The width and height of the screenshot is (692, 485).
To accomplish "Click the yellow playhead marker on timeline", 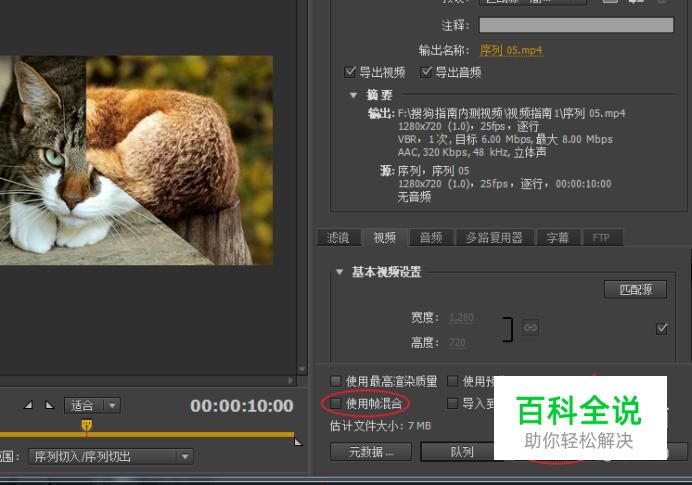I will pyautogui.click(x=86, y=425).
